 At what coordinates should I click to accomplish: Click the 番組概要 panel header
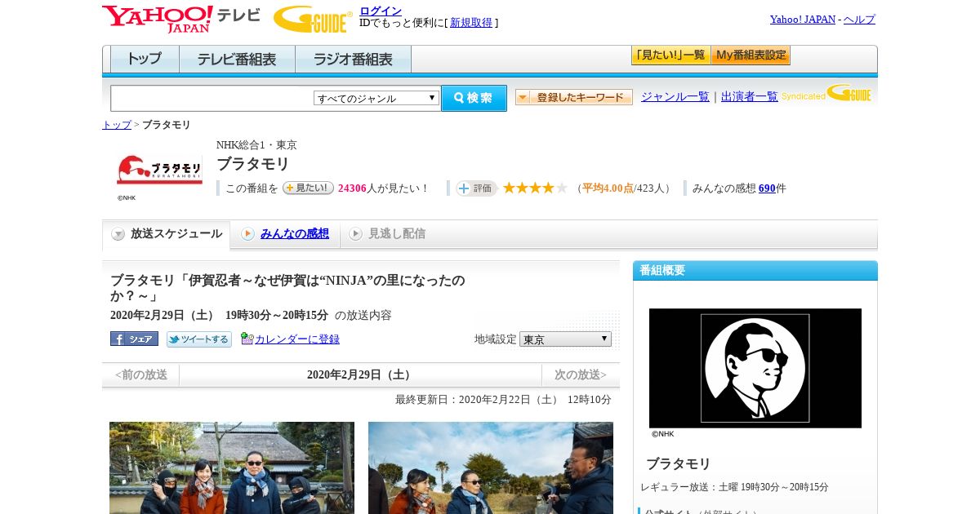pos(755,271)
